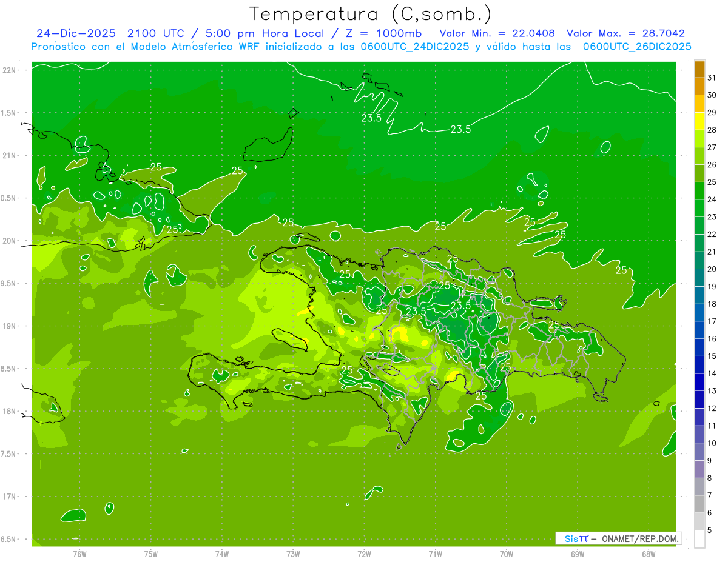Click the color scale number "31"
Screen dimensions: 728x562
tap(712, 78)
